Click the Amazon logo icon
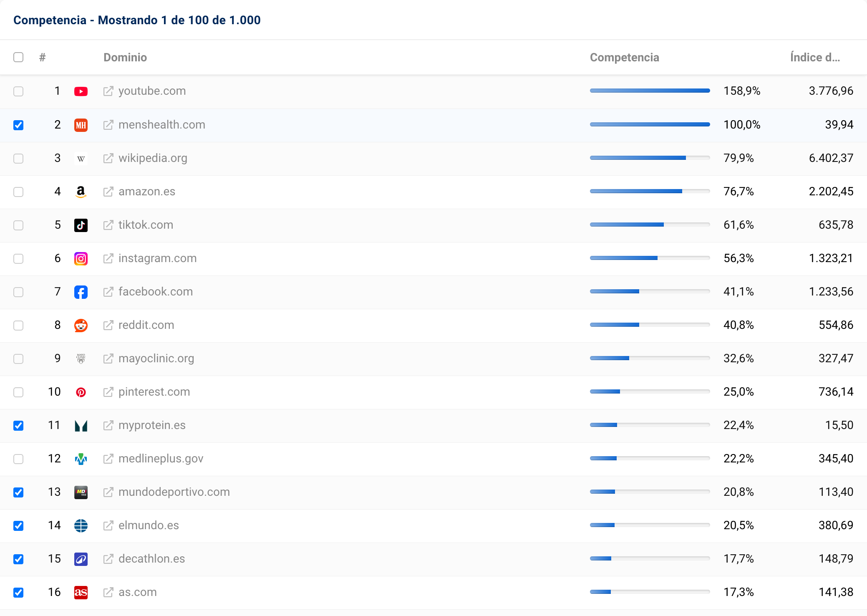867x616 pixels. pyautogui.click(x=81, y=192)
